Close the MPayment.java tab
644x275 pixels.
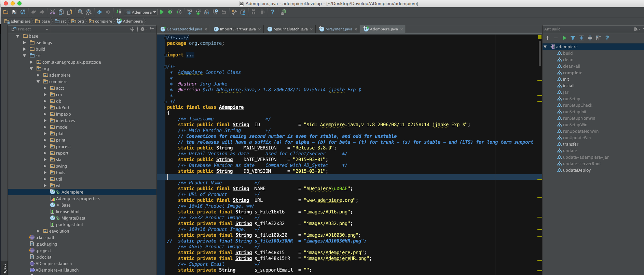coord(356,29)
